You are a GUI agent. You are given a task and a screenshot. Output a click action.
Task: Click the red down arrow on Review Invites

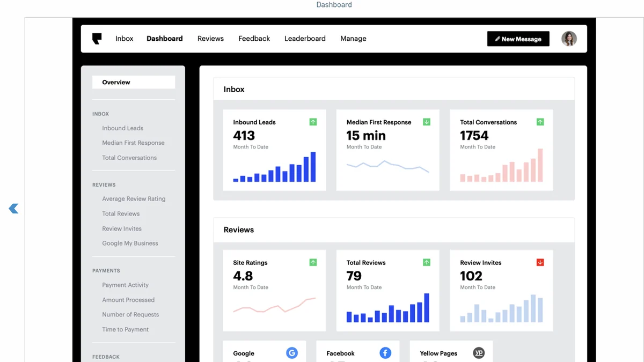(x=540, y=262)
